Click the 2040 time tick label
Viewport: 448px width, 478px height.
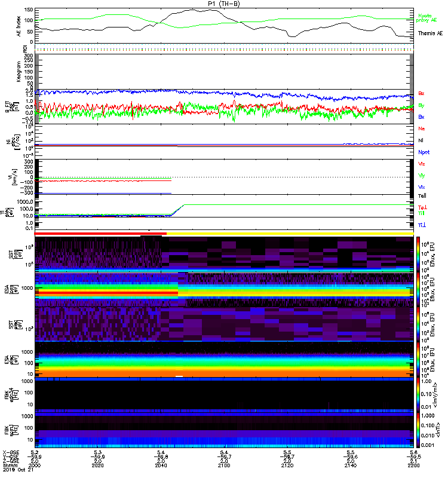(161, 463)
